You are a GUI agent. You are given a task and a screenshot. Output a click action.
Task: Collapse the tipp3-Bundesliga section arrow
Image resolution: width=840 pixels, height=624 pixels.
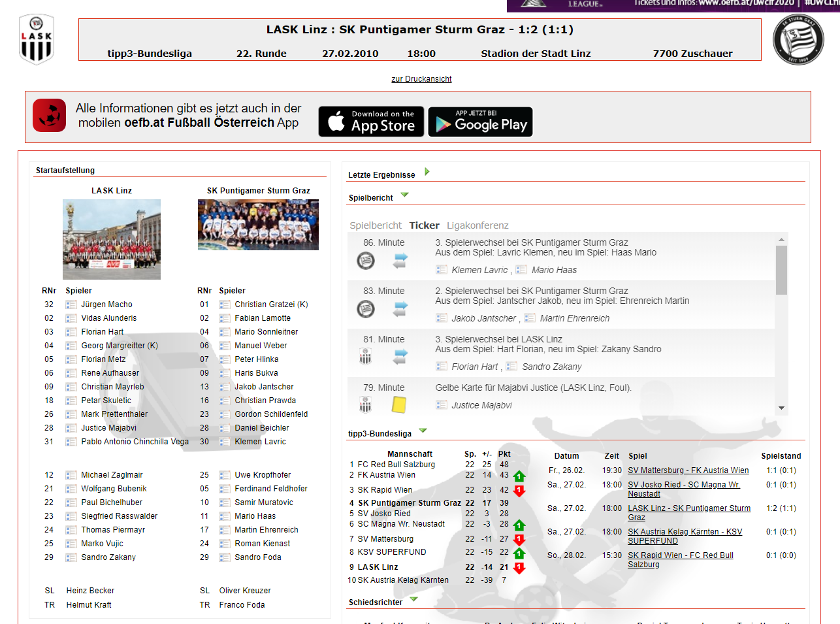(x=423, y=431)
